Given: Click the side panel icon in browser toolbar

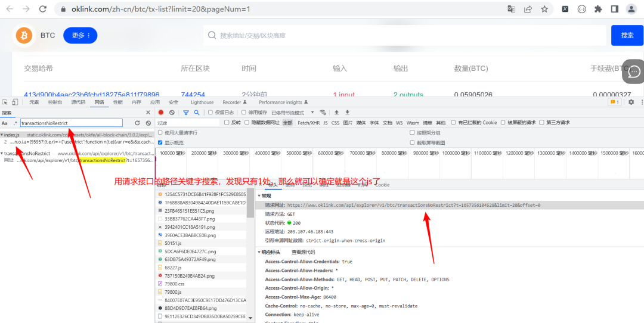Looking at the screenshot, I should [614, 9].
